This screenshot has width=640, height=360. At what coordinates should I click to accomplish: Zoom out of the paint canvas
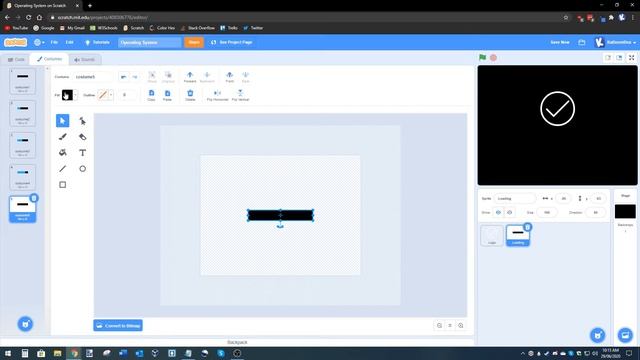tap(439, 325)
